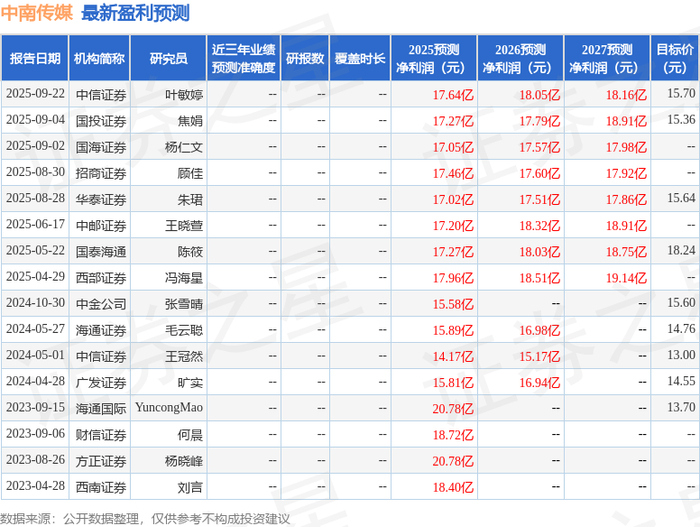Click the 中南传媒 title text
Viewport: 700px width, 527px height.
[36, 13]
